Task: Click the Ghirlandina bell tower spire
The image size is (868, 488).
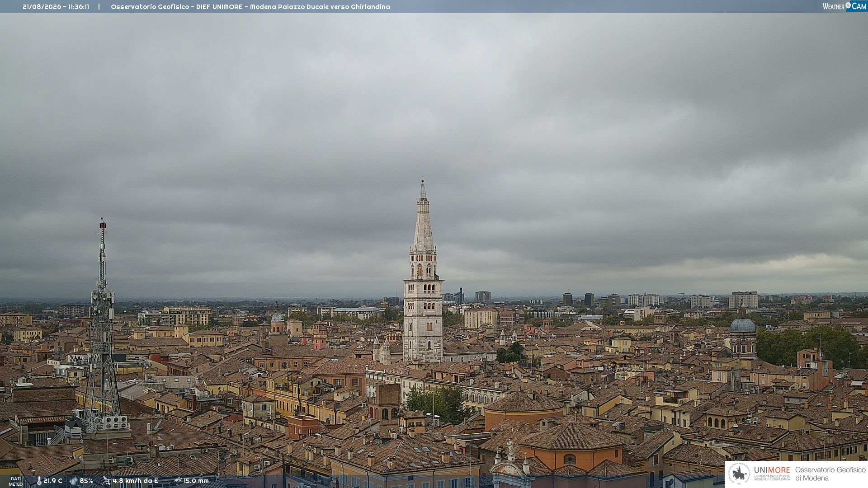Action: (423, 217)
